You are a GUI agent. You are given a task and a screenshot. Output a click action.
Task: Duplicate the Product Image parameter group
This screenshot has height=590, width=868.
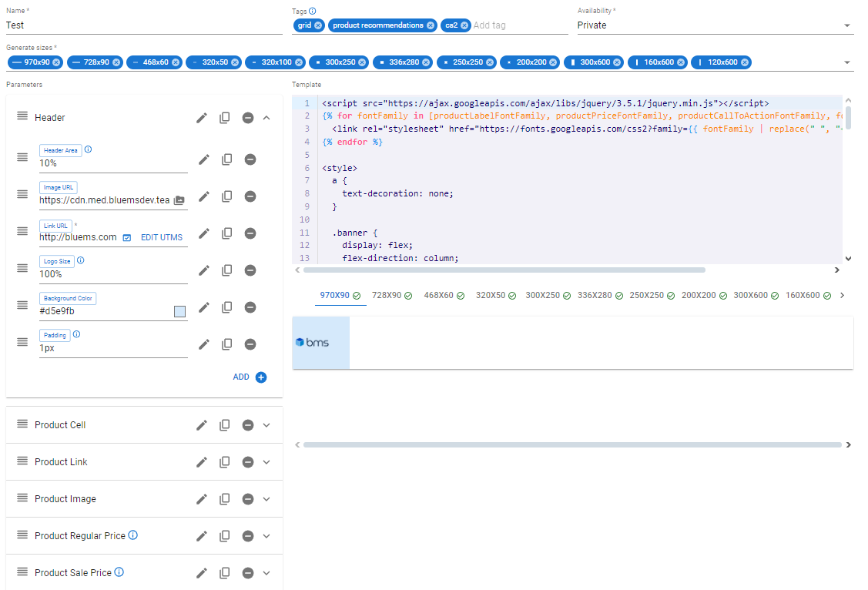click(x=225, y=499)
